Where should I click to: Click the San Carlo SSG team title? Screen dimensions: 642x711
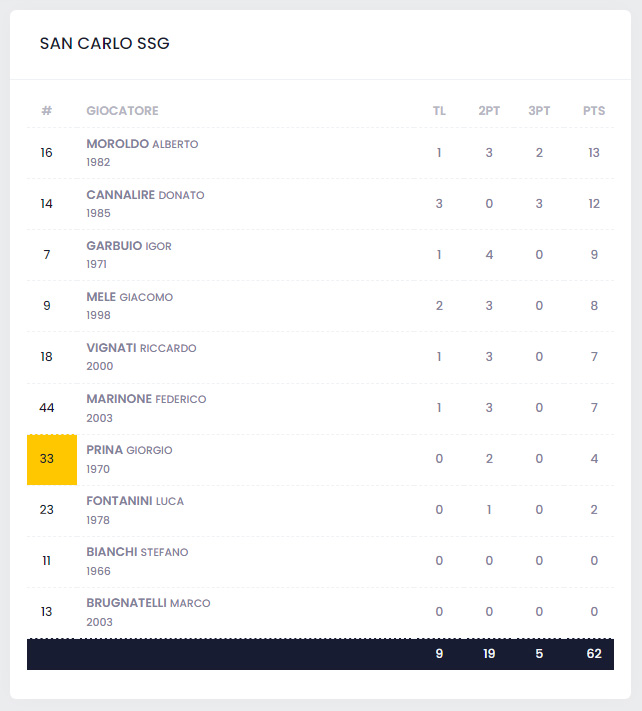(x=104, y=44)
